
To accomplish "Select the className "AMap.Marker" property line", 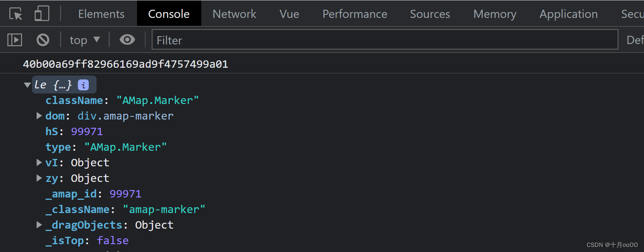I will tap(122, 100).
